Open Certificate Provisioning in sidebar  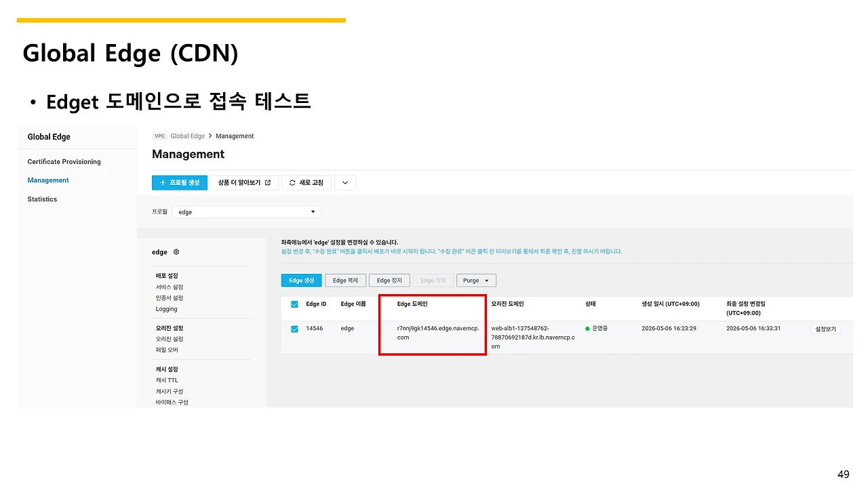click(64, 162)
